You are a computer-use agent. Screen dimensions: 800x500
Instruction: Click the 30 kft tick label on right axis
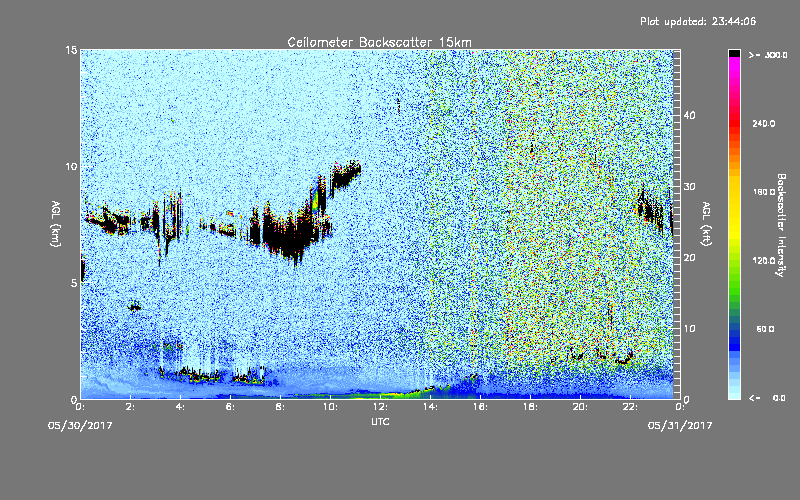click(689, 187)
